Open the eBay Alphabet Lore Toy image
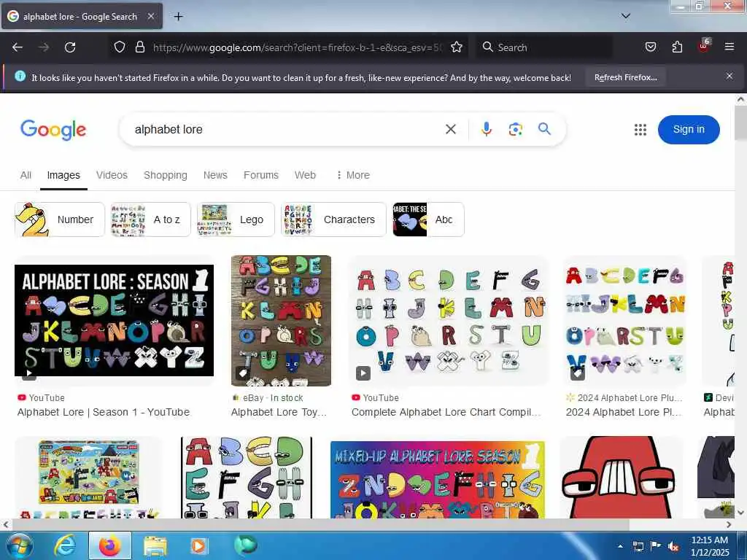Screen dimensions: 747x560 [x=281, y=321]
